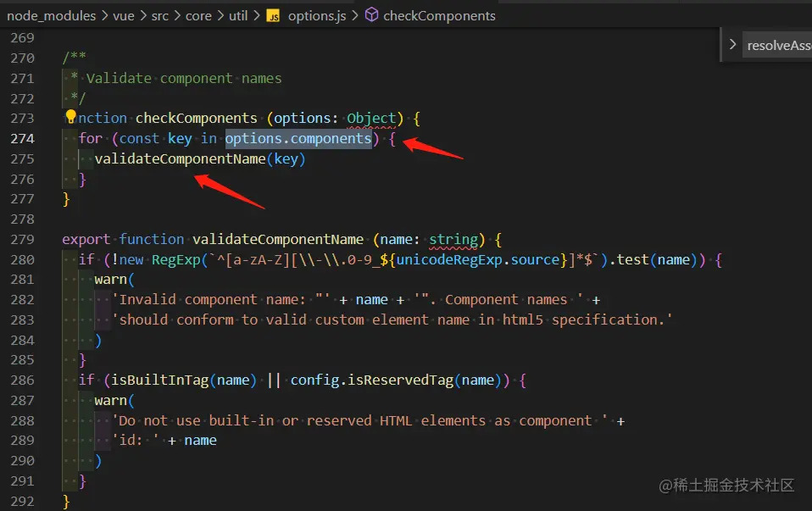The image size is (812, 511).
Task: Click the selected options.components text
Action: coord(298,139)
